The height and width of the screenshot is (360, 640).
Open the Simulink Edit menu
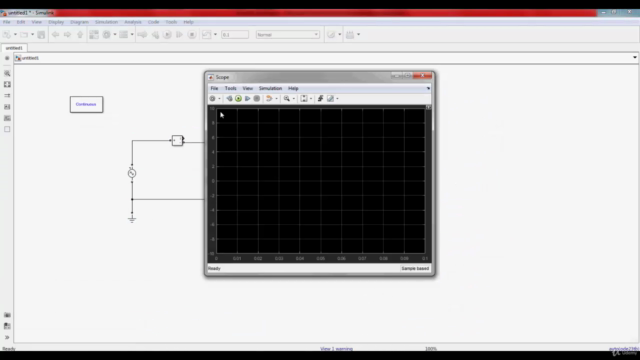[21, 22]
